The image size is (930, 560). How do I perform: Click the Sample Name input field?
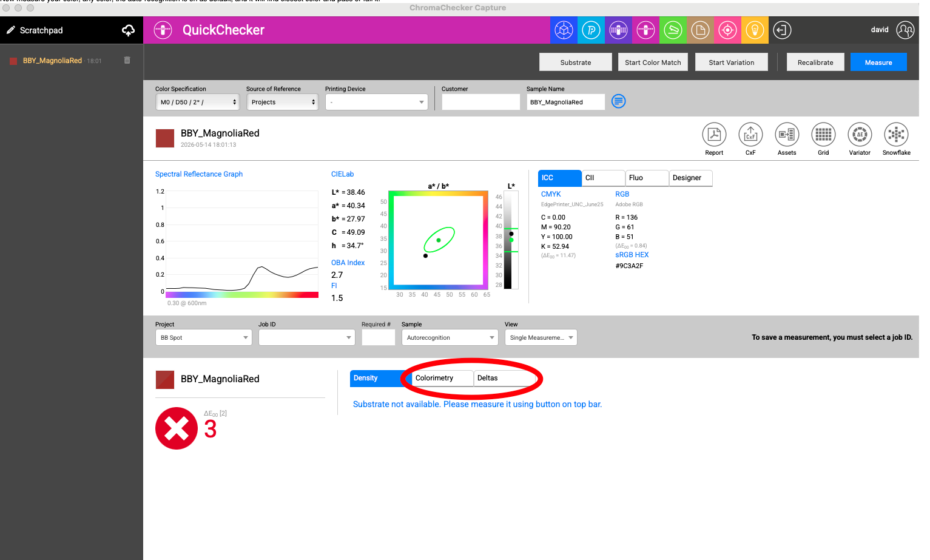tap(565, 102)
